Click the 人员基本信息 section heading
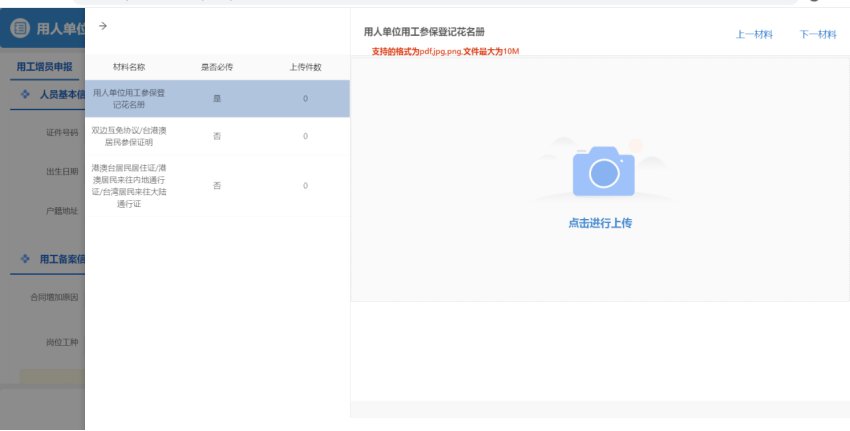The image size is (850, 431). [x=62, y=94]
